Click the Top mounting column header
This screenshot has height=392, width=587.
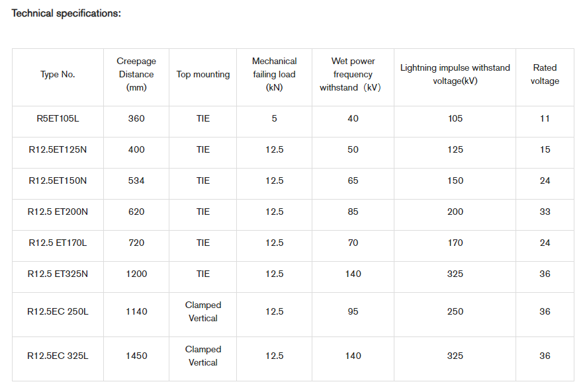203,75
